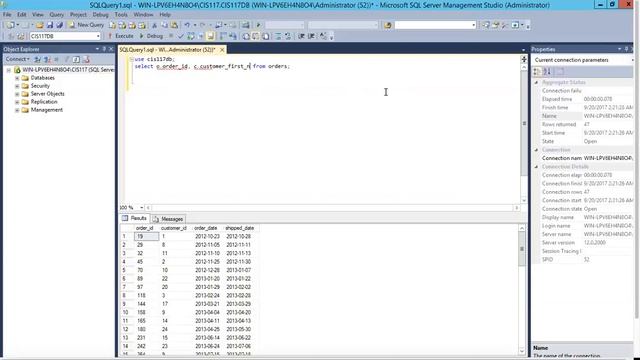Click the Increase Indent icon

(x=311, y=36)
